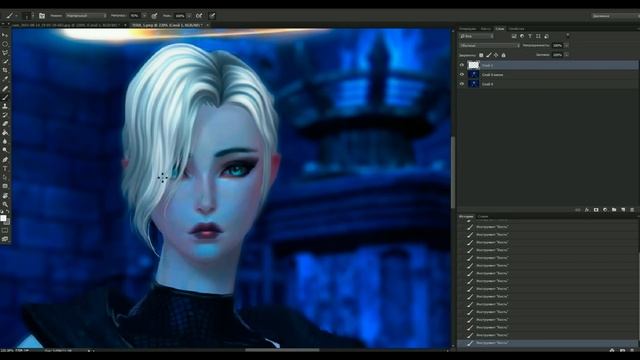Lock image pixels with brush icon

point(489,55)
